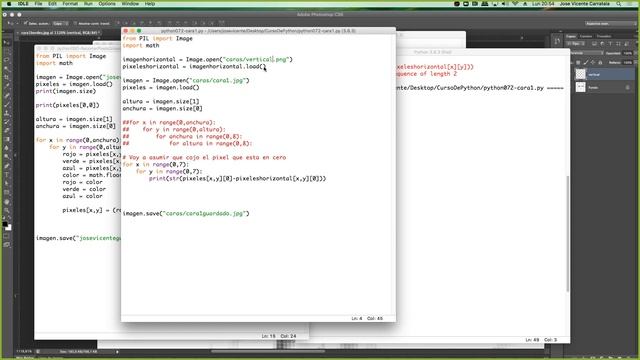Click the 'imagen.save' line in front editor

pyautogui.click(x=186, y=213)
